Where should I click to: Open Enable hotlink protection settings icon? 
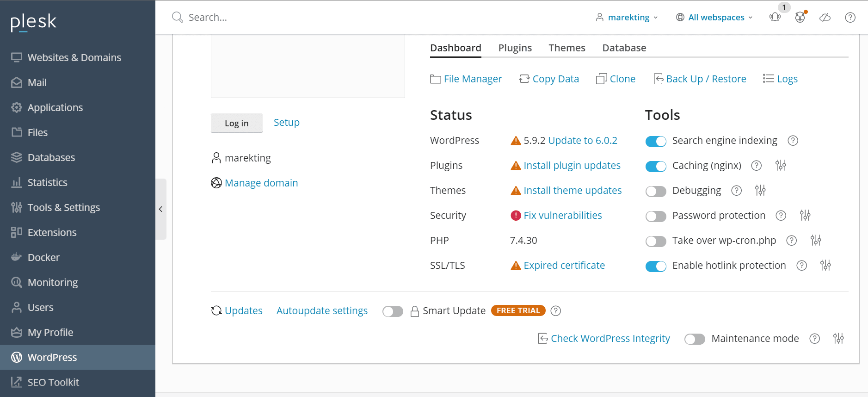click(x=825, y=266)
